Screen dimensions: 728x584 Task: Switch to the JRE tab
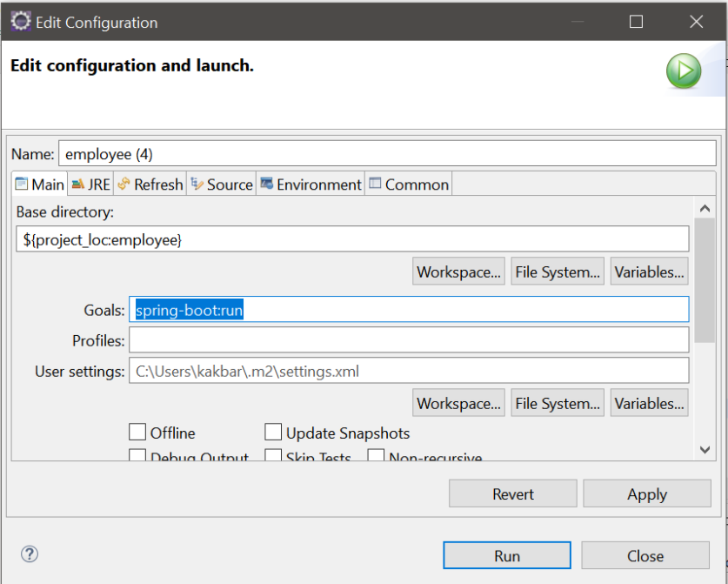[x=91, y=185]
